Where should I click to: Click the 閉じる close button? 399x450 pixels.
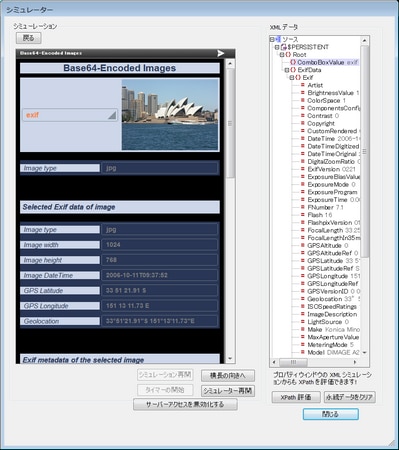331,414
